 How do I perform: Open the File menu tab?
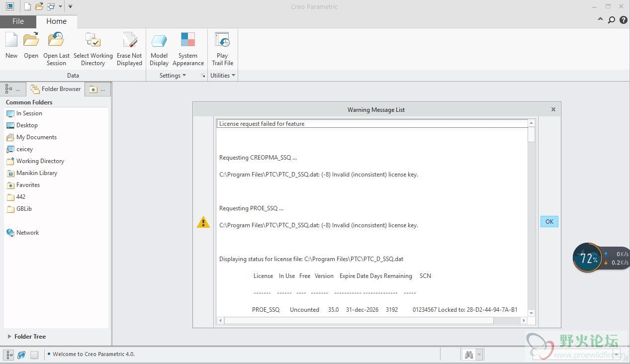[18, 21]
